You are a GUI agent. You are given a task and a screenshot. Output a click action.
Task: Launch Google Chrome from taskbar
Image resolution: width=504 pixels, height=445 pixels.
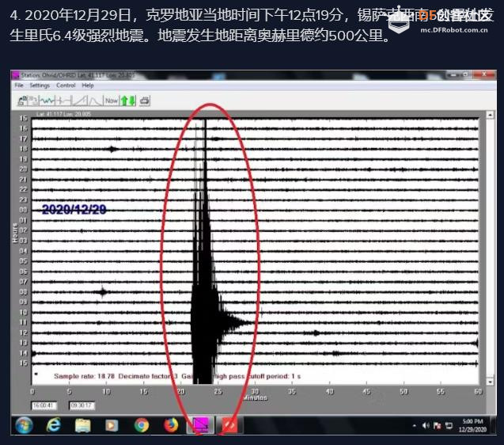142,425
